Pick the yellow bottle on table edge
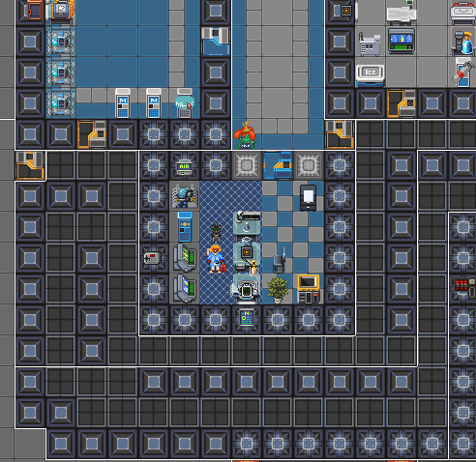 [x=253, y=269]
